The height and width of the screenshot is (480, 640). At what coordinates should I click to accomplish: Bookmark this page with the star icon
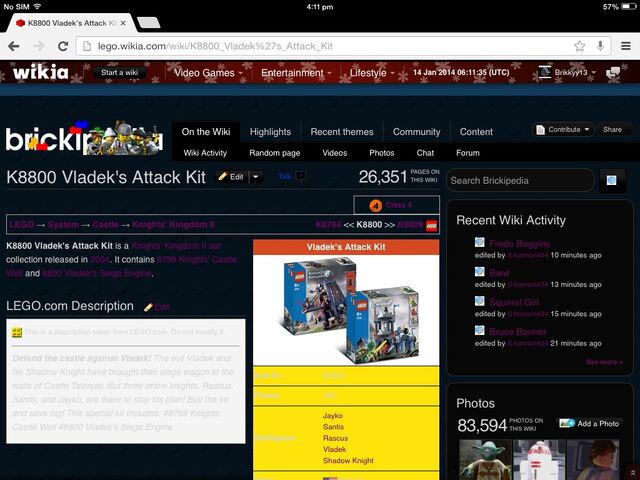(579, 46)
